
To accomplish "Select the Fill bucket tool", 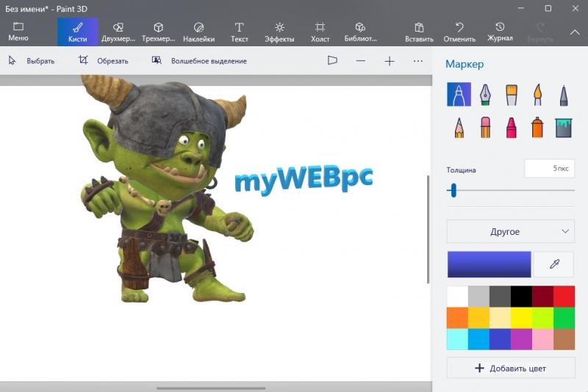I will (564, 127).
